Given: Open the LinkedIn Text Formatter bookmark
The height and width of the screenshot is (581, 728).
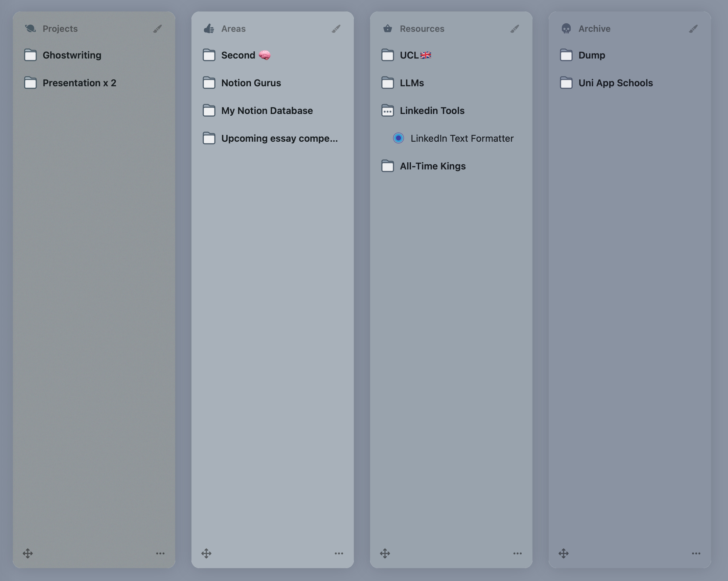Looking at the screenshot, I should pyautogui.click(x=462, y=138).
